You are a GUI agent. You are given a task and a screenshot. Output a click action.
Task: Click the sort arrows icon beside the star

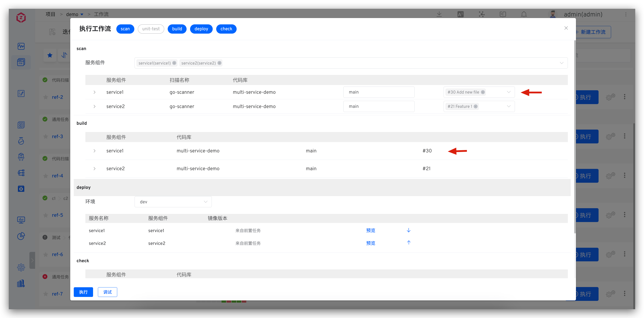[64, 55]
